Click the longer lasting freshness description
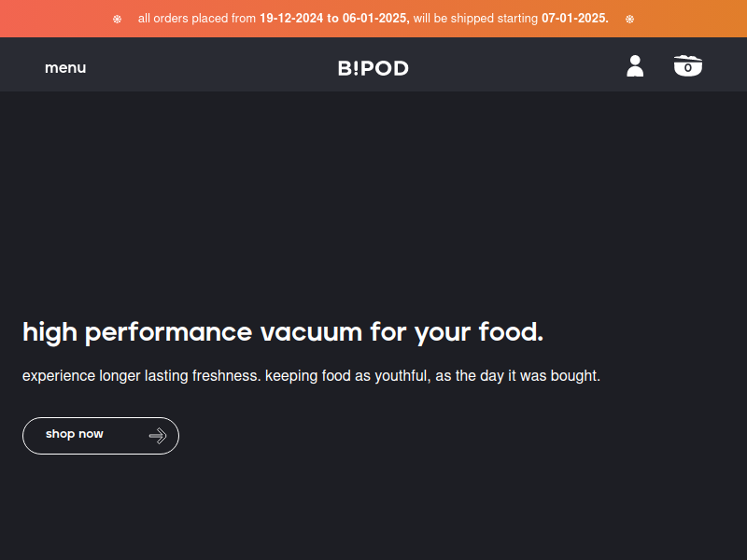Image resolution: width=747 pixels, height=560 pixels. point(311,376)
